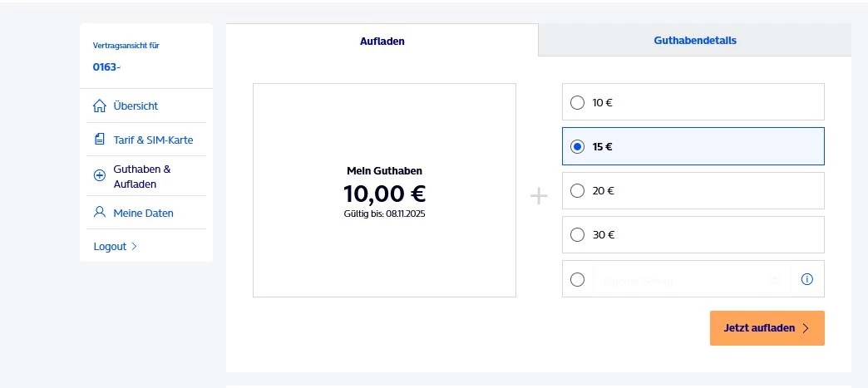The height and width of the screenshot is (388, 868).
Task: Click the chevron arrow next to Logout
Action: (x=135, y=247)
